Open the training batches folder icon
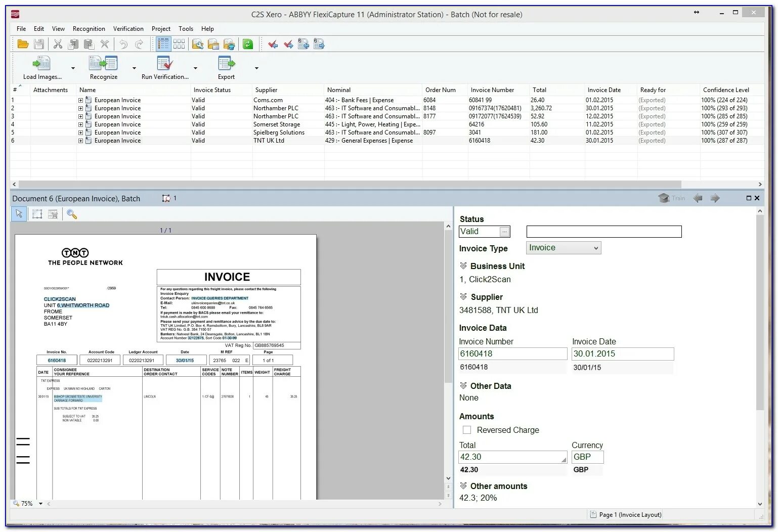 coord(229,45)
